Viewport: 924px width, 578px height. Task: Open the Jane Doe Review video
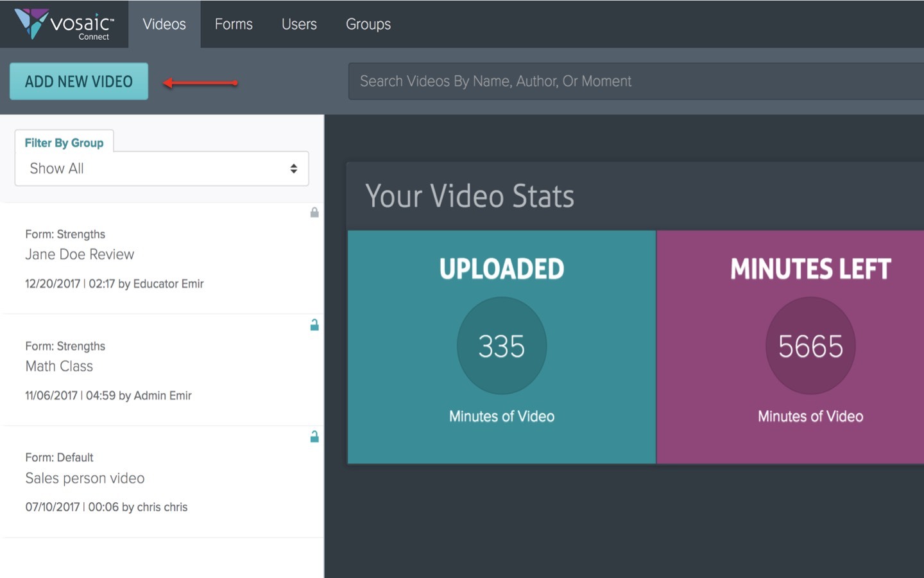coord(80,254)
